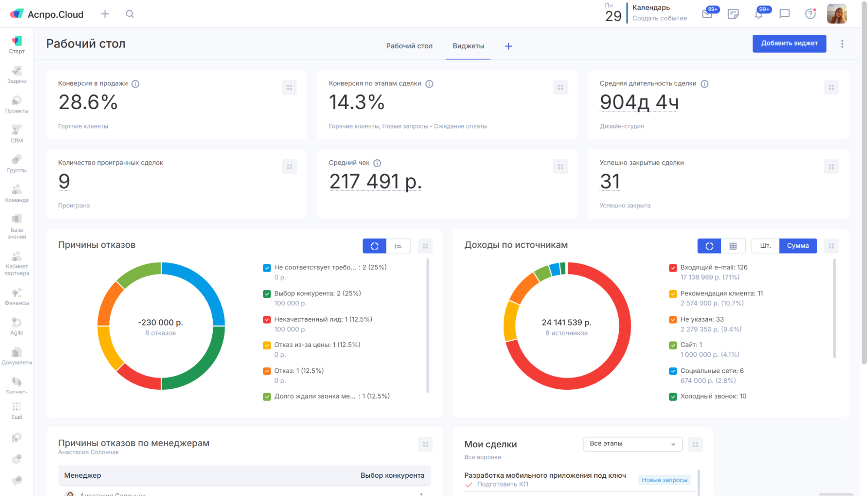Toggle Некачественный лид checkbox

(x=267, y=320)
